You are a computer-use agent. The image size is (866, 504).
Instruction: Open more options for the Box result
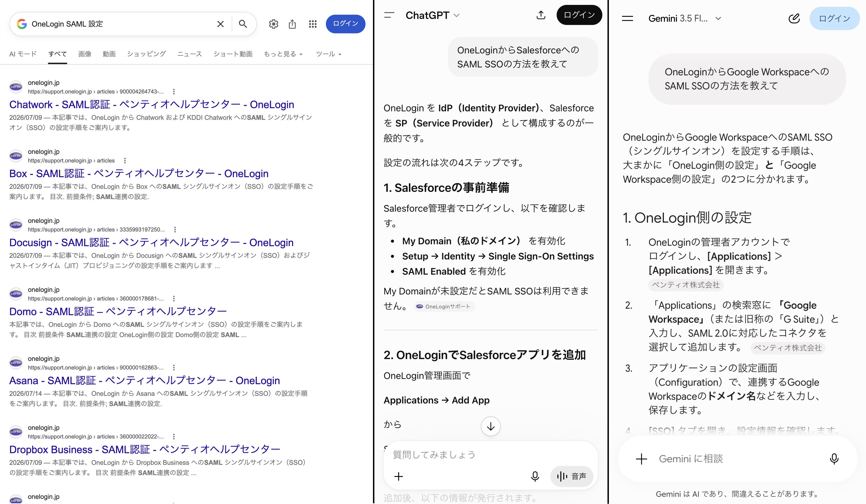(x=125, y=161)
